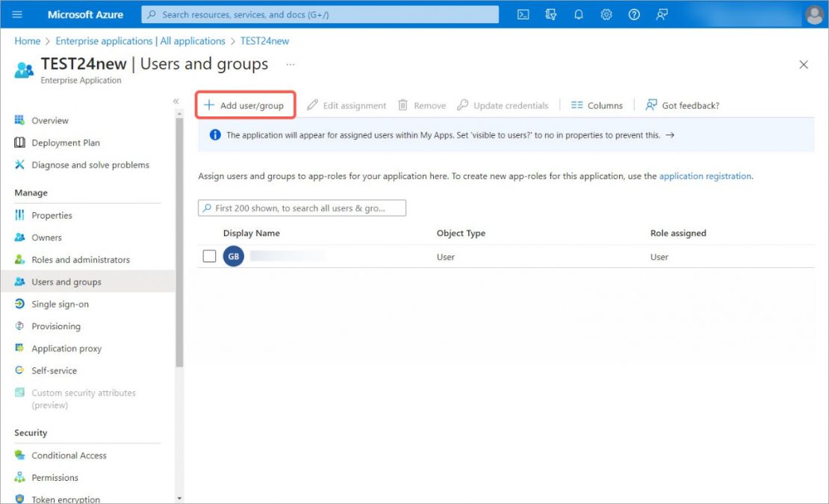Screen dimensions: 829x504
Task: Open the account avatar menu
Action: [814, 15]
